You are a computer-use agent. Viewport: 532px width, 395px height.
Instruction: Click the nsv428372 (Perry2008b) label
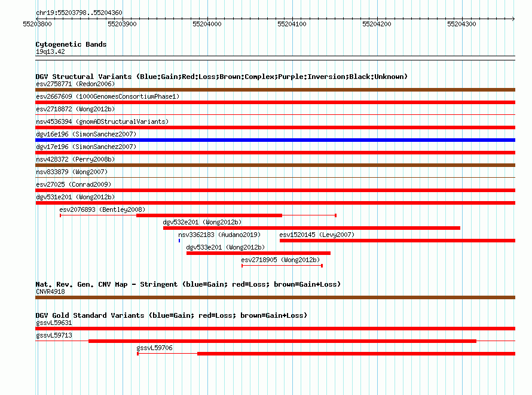[x=75, y=159]
